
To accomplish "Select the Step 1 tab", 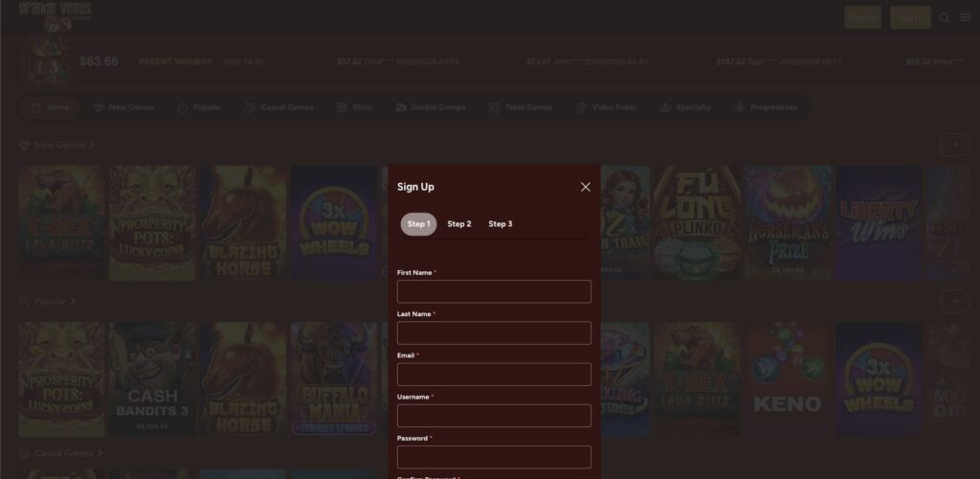I will 418,224.
